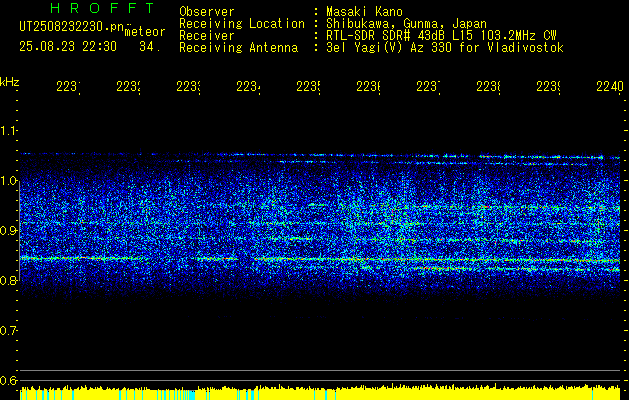Click the 0.6 kHz axis label
This screenshot has height=400, width=629.
coord(8,380)
